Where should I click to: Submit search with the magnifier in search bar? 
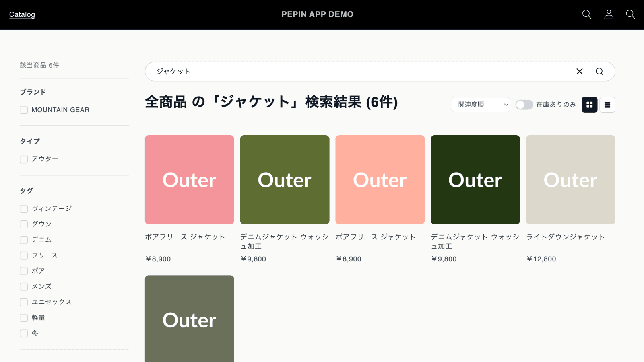(599, 71)
